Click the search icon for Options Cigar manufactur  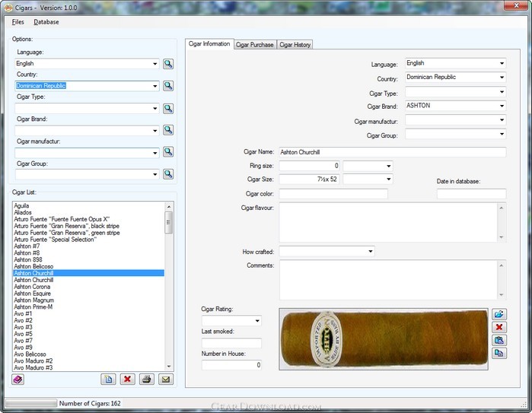coord(168,151)
